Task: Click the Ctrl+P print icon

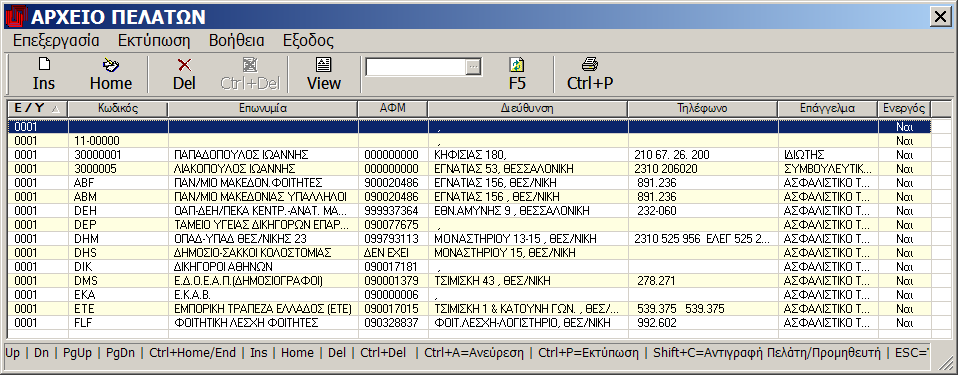Action: (x=590, y=64)
